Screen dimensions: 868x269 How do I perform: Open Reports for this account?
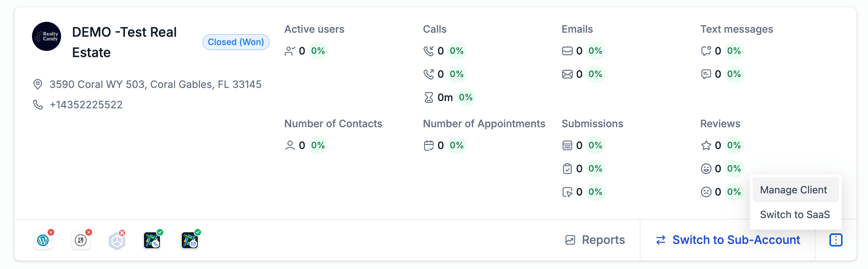tap(595, 240)
